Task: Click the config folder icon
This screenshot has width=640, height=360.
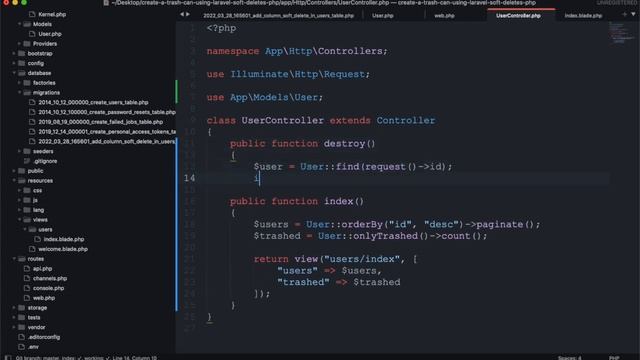Action: pos(22,63)
